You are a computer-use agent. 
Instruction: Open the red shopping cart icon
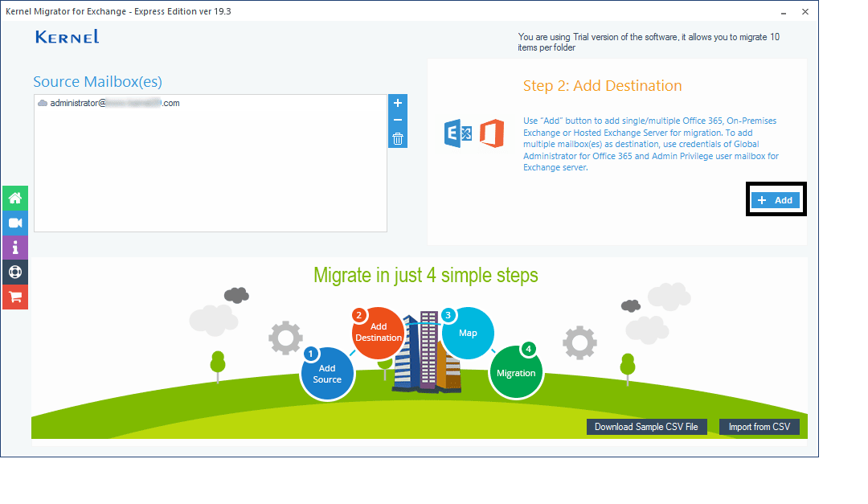point(15,297)
